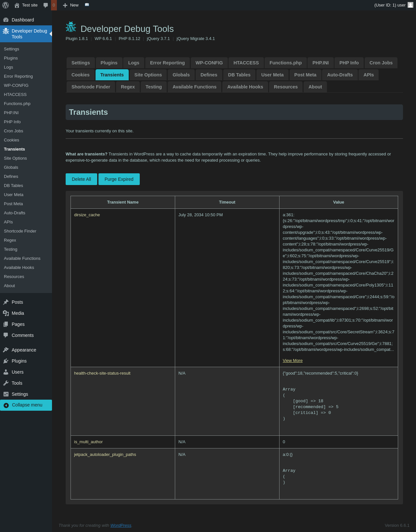This screenshot has width=416, height=532.
Task: Open Dashboard via its gauge icon
Action: pyautogui.click(x=6, y=20)
